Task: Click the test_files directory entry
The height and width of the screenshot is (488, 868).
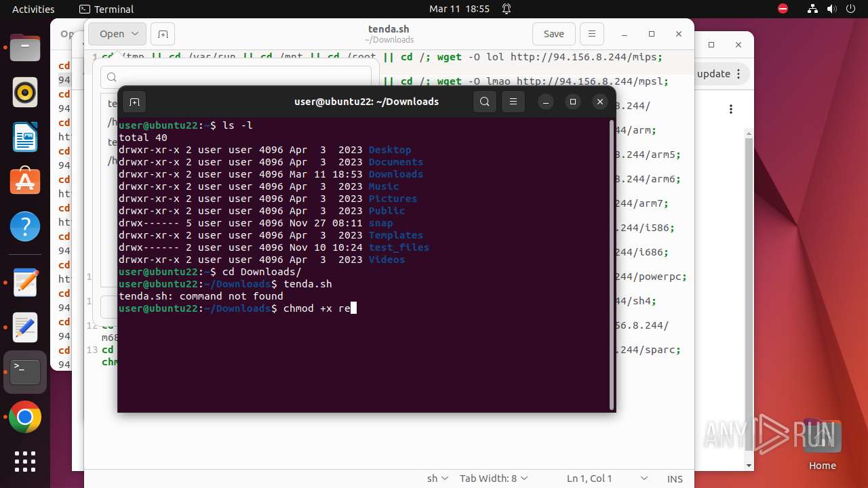Action: (x=399, y=247)
